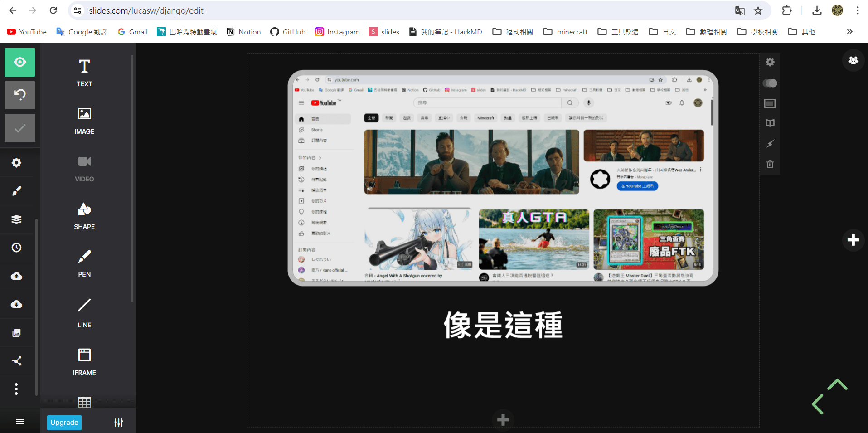Open the browser downloads icon

(x=817, y=10)
